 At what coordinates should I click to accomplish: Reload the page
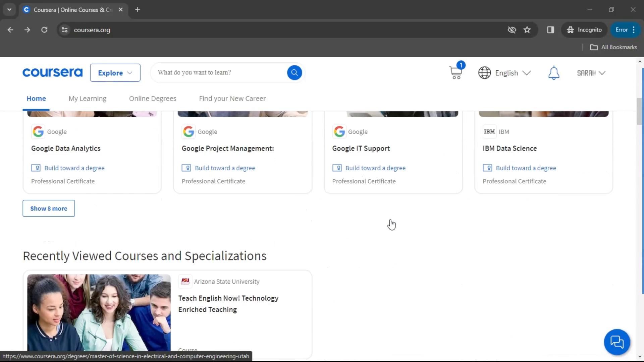[x=44, y=30]
